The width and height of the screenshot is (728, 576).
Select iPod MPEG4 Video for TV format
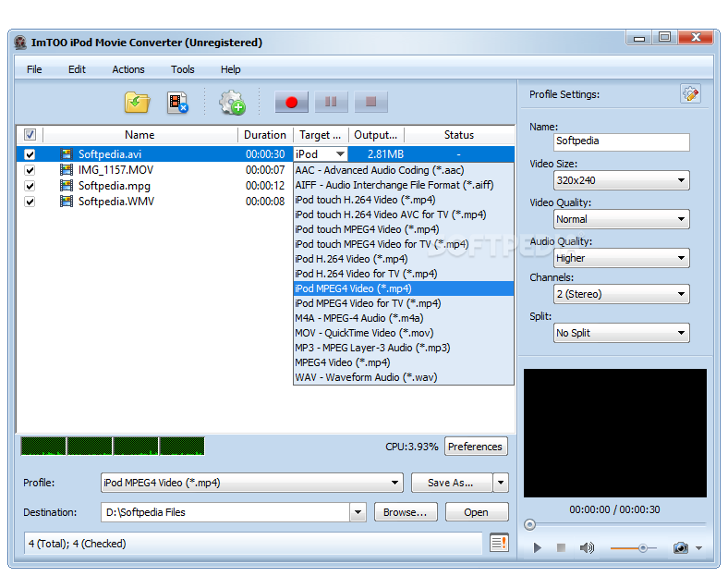404,303
